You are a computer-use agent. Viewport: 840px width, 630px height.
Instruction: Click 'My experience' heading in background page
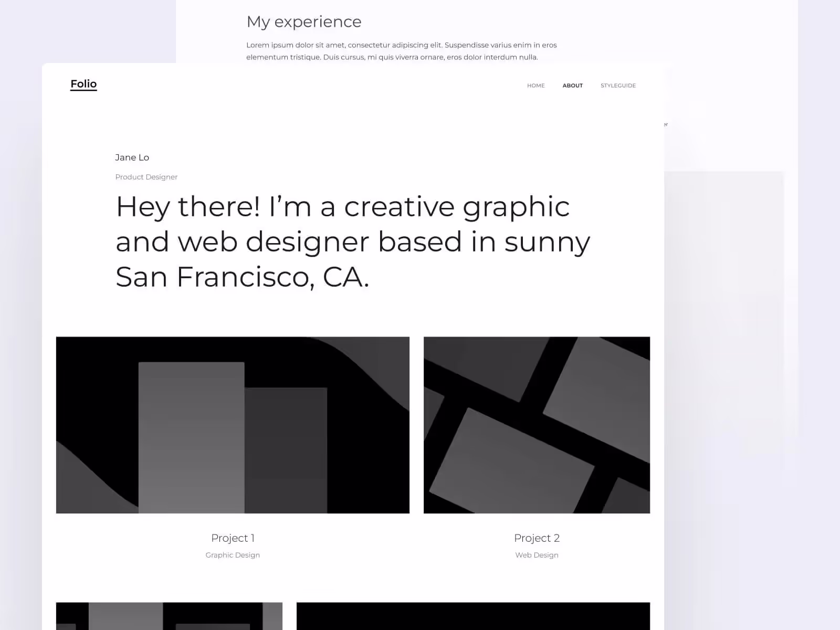click(304, 22)
